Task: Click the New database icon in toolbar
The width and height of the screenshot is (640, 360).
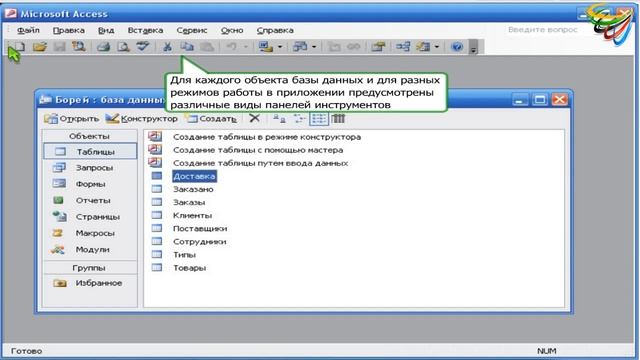Action: (x=20, y=47)
